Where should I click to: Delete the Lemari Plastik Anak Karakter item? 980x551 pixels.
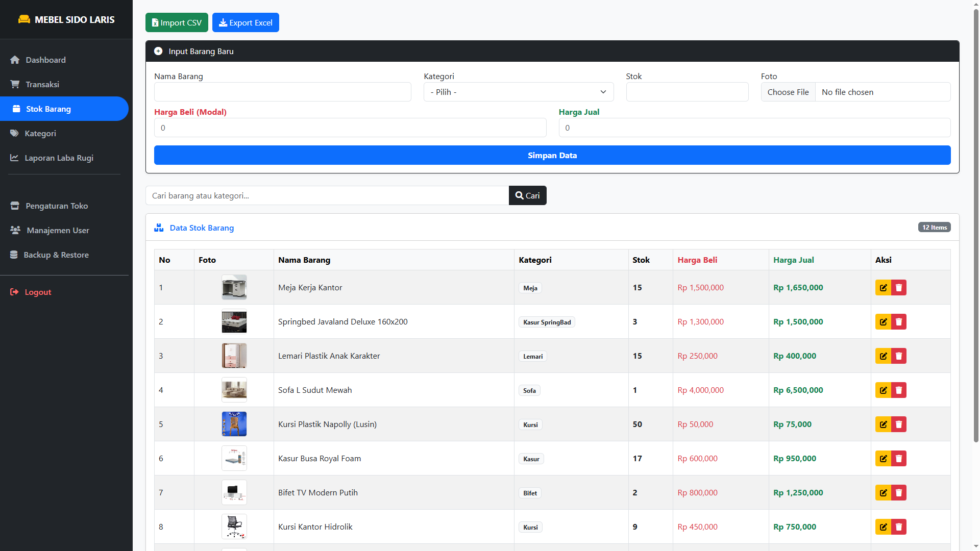899,356
